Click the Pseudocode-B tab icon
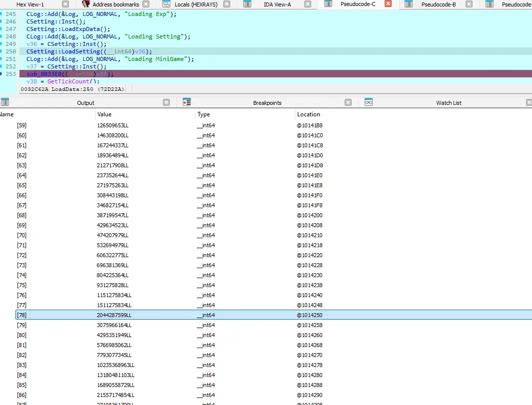Viewport: 532px width, 405px height. 409,4
